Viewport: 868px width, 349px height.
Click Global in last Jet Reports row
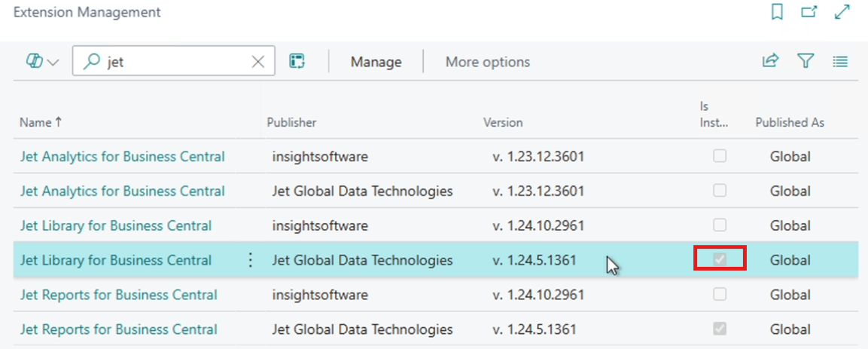coord(790,329)
